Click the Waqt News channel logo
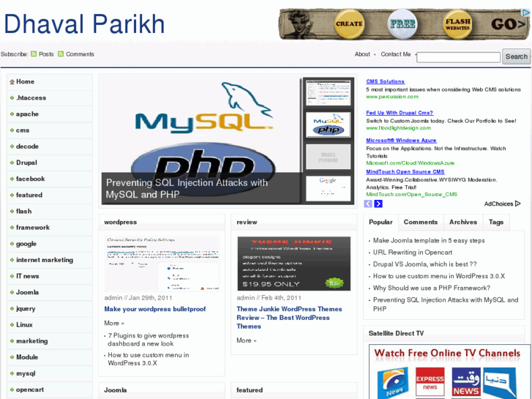This screenshot has height=399, width=532. click(x=466, y=382)
